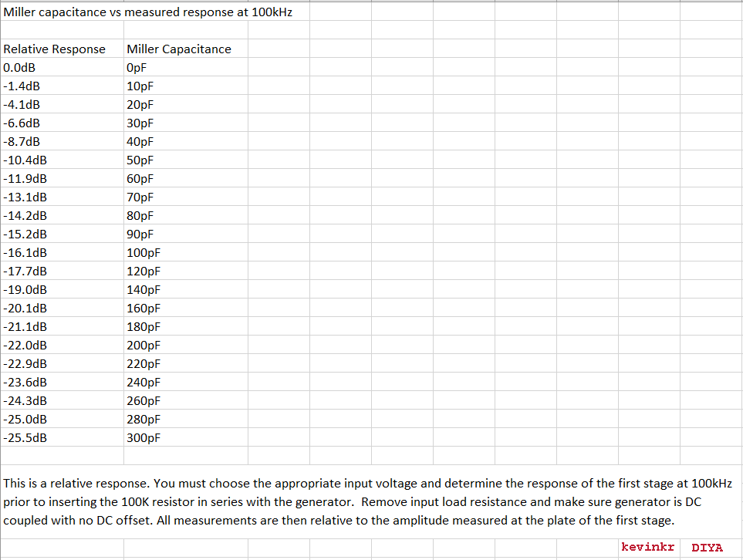The image size is (743, 560).
Task: Select the -11.9dB cell
Action: click(62, 178)
